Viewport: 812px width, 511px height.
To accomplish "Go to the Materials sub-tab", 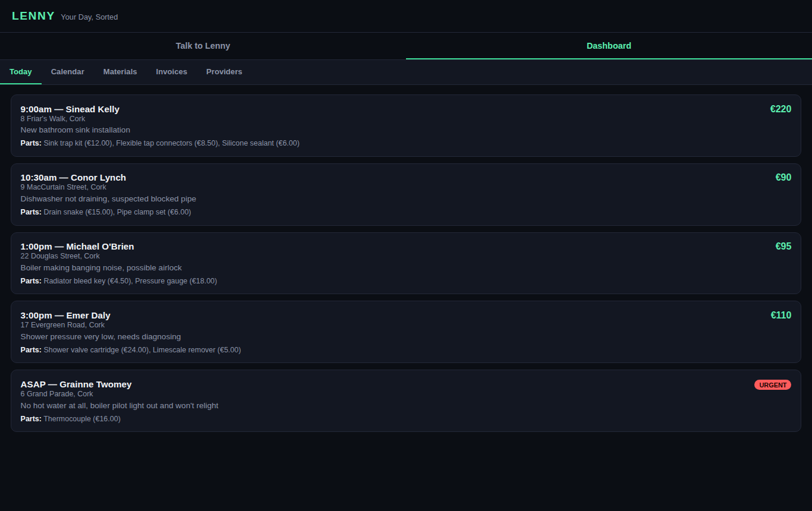I will point(120,72).
